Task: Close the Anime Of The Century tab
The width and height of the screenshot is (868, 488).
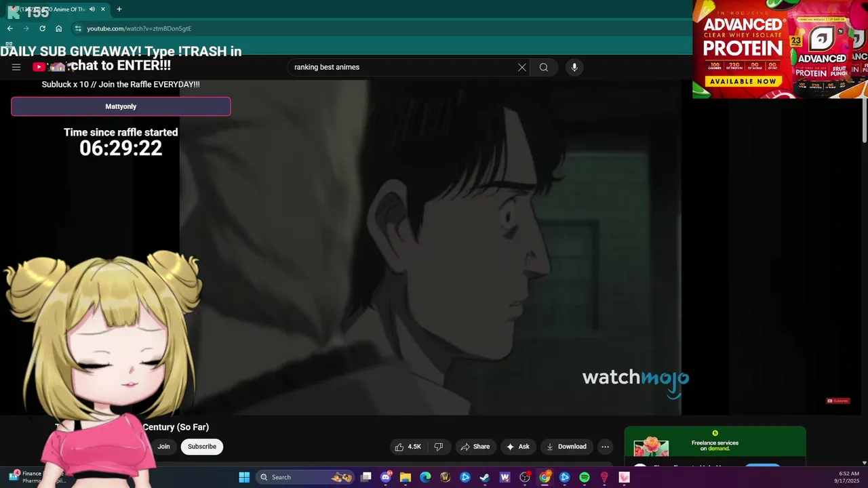Action: [103, 9]
